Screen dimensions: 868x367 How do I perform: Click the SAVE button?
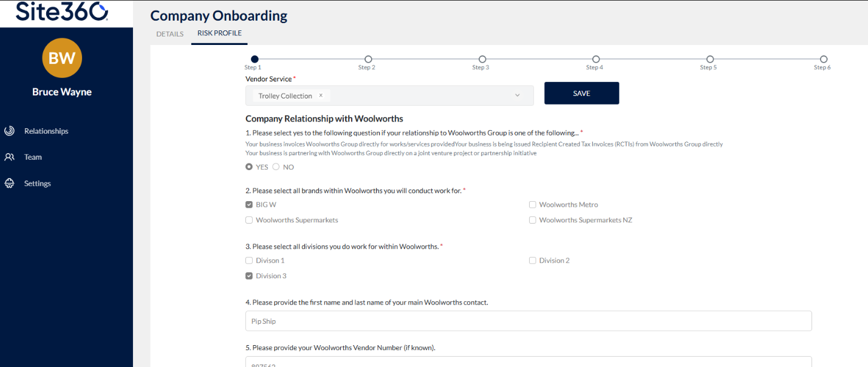click(581, 94)
